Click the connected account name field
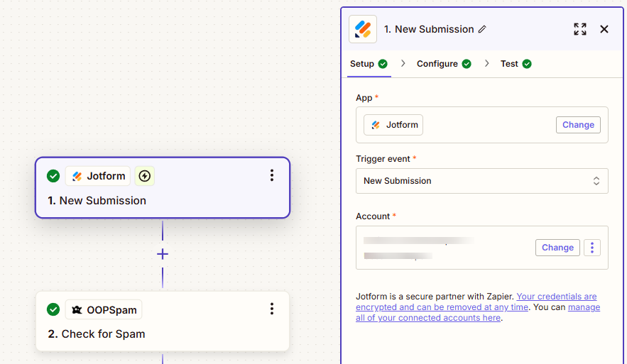 (x=482, y=248)
